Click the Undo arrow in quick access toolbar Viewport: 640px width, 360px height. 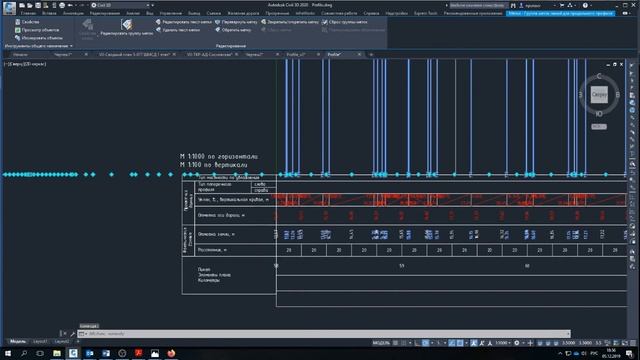tap(70, 5)
